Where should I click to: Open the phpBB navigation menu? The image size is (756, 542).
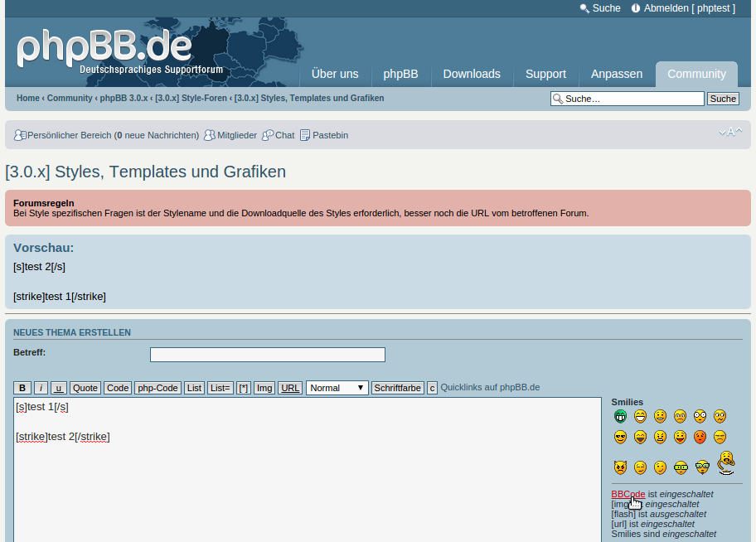point(400,74)
